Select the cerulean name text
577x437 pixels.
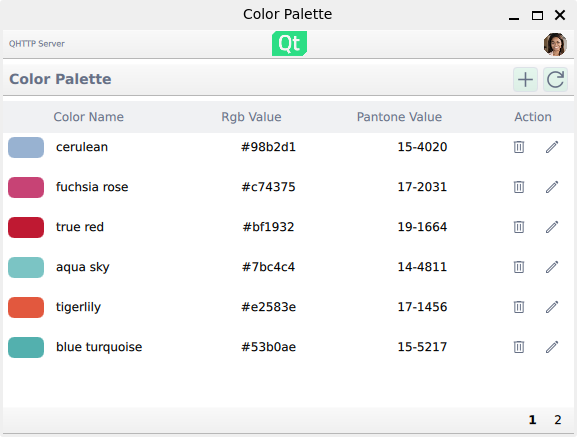coord(82,147)
